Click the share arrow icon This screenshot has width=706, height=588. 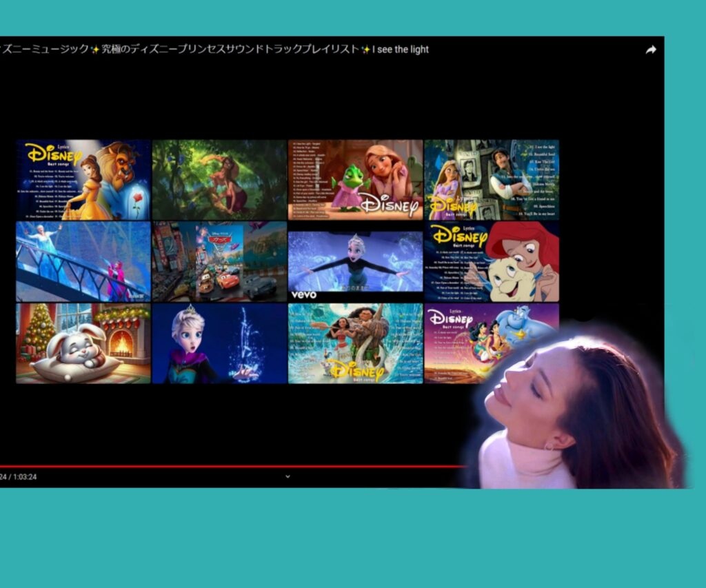(x=651, y=50)
